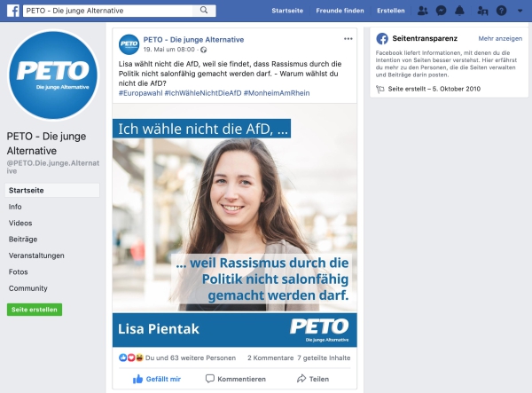
Task: Click the green Seite erstellen button
Action: pos(35,310)
